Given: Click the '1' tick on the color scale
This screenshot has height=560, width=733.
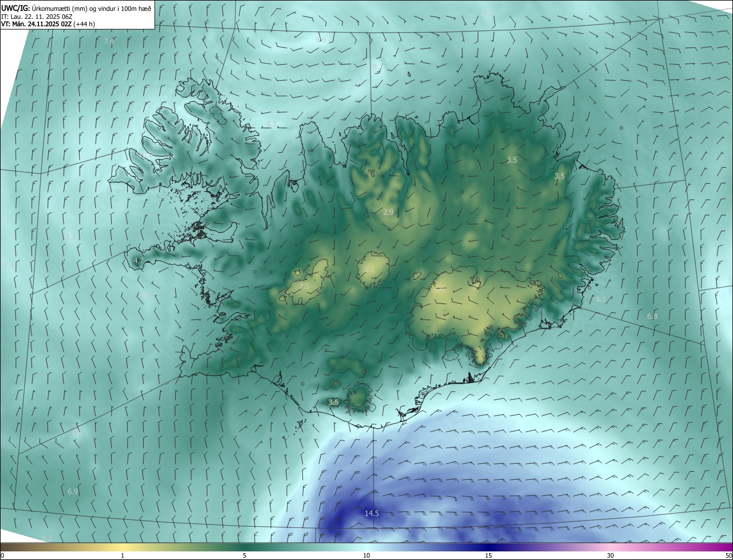Looking at the screenshot, I should (x=123, y=555).
